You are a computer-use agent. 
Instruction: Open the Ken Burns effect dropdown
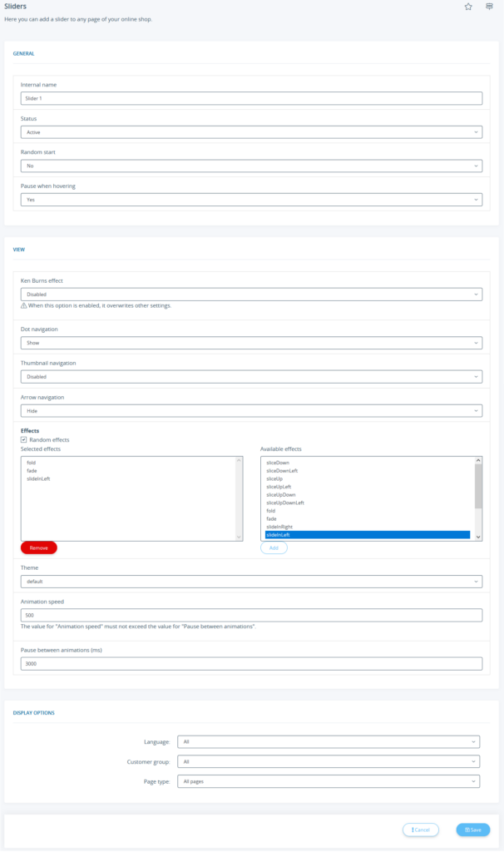point(251,294)
